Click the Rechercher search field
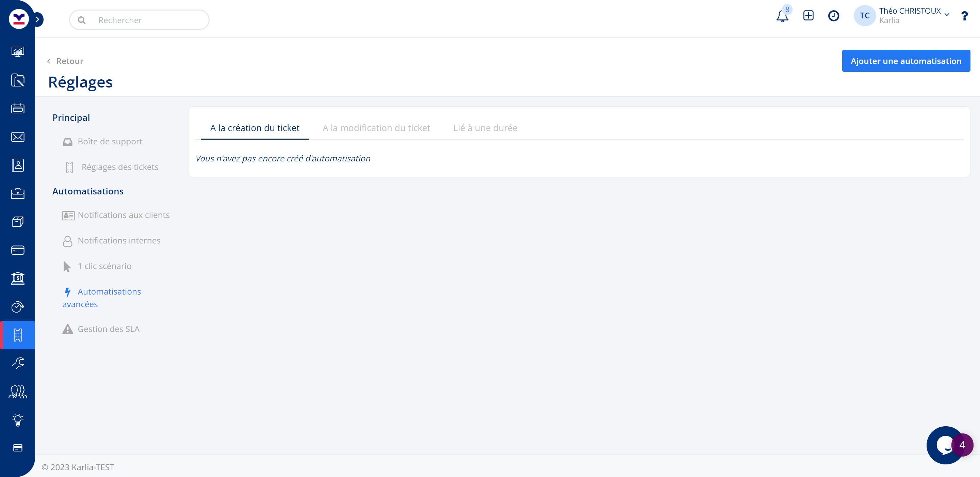Image resolution: width=980 pixels, height=477 pixels. click(139, 20)
